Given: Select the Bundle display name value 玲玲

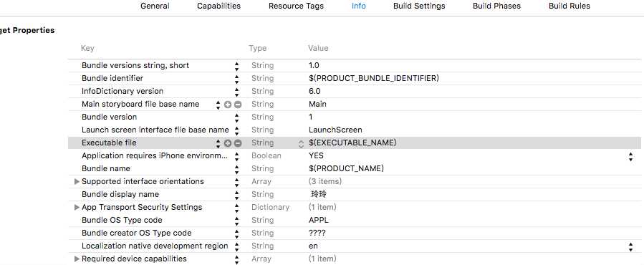Looking at the screenshot, I should (x=319, y=194).
